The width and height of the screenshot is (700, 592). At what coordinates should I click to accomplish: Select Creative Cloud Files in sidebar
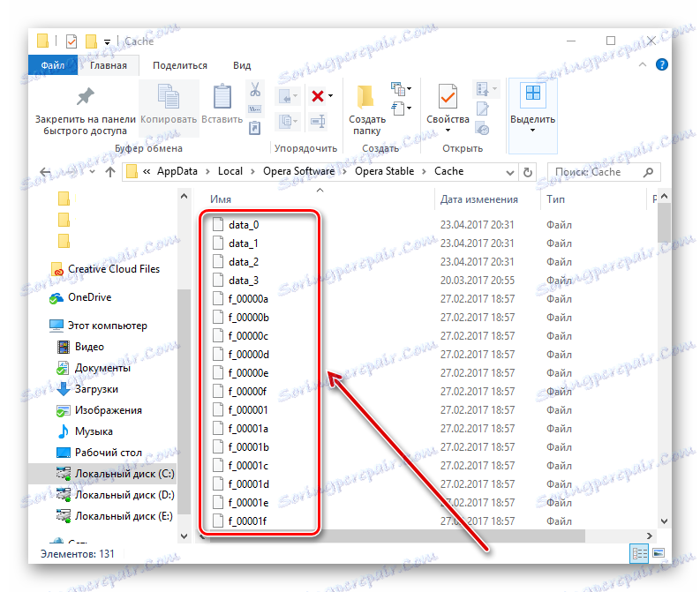pos(113,269)
